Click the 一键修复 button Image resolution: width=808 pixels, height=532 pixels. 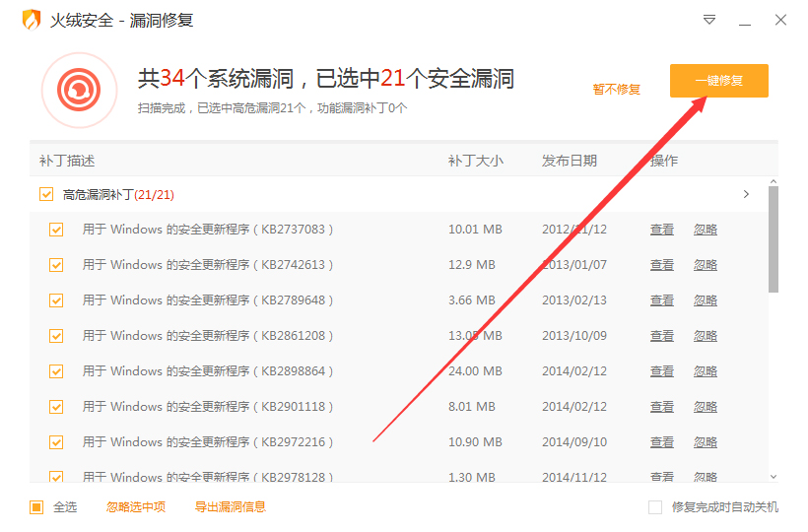coord(718,81)
